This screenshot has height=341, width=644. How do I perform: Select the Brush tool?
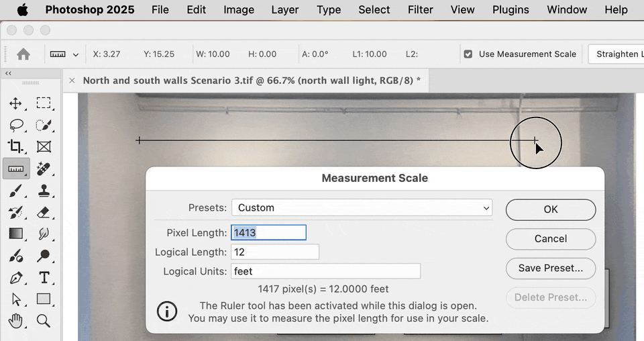click(x=15, y=191)
